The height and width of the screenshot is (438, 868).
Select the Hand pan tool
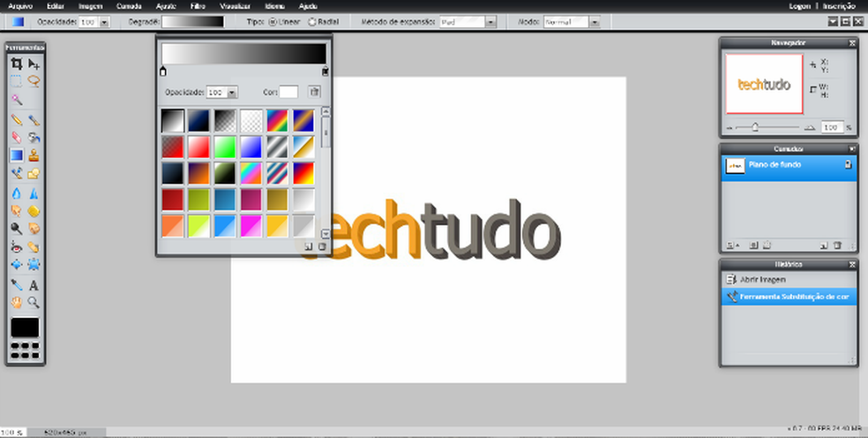[x=17, y=303]
